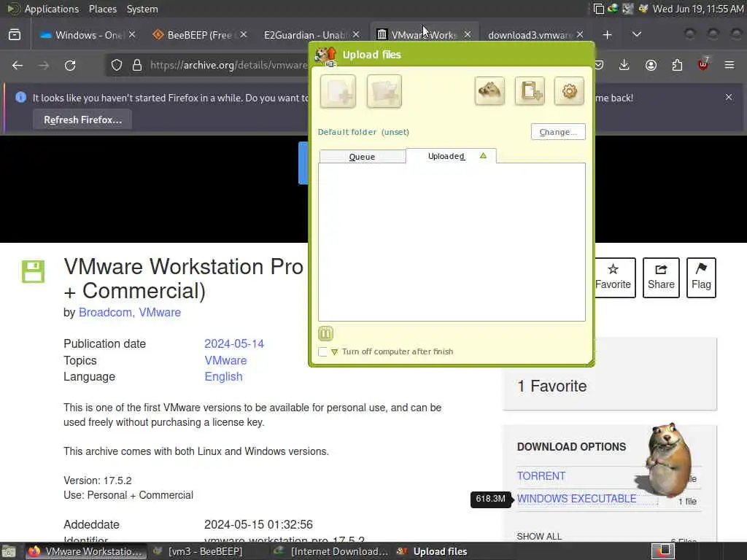The image size is (747, 560).
Task: Open System menu in top panel
Action: point(142,9)
